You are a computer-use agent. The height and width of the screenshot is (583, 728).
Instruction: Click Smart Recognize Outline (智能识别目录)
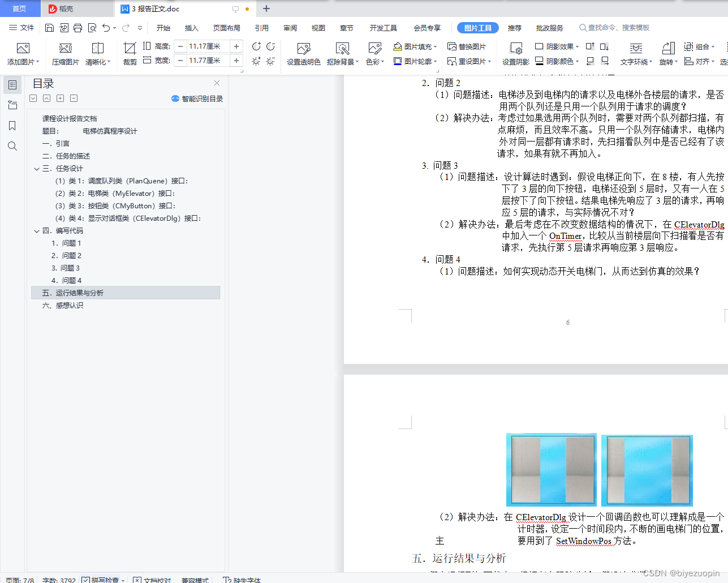[x=197, y=98]
